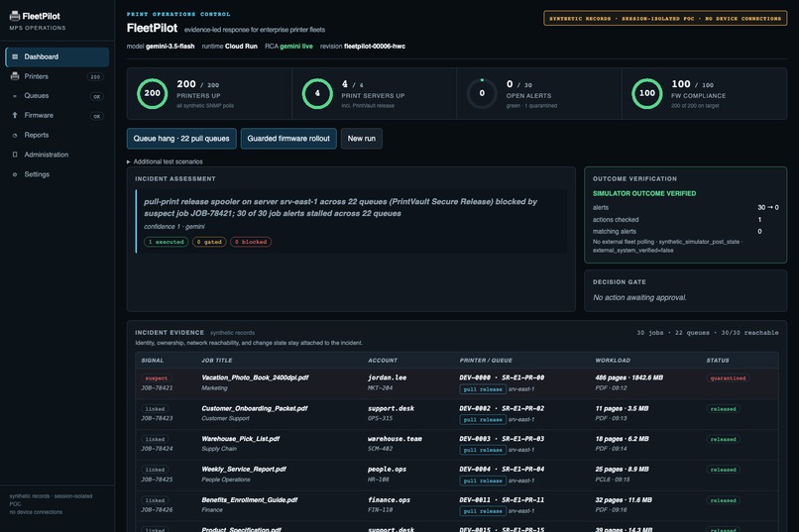Click the Firmware upload arrow icon
Screen dimensions: 799x532
pos(15,115)
